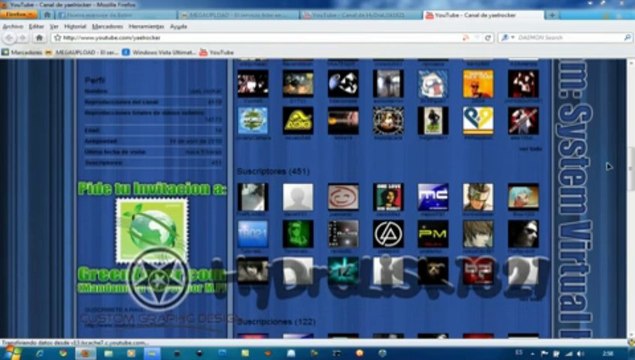Image resolution: width=635 pixels, height=360 pixels.
Task: Open a new tab with the plus button
Action: pos(552,15)
